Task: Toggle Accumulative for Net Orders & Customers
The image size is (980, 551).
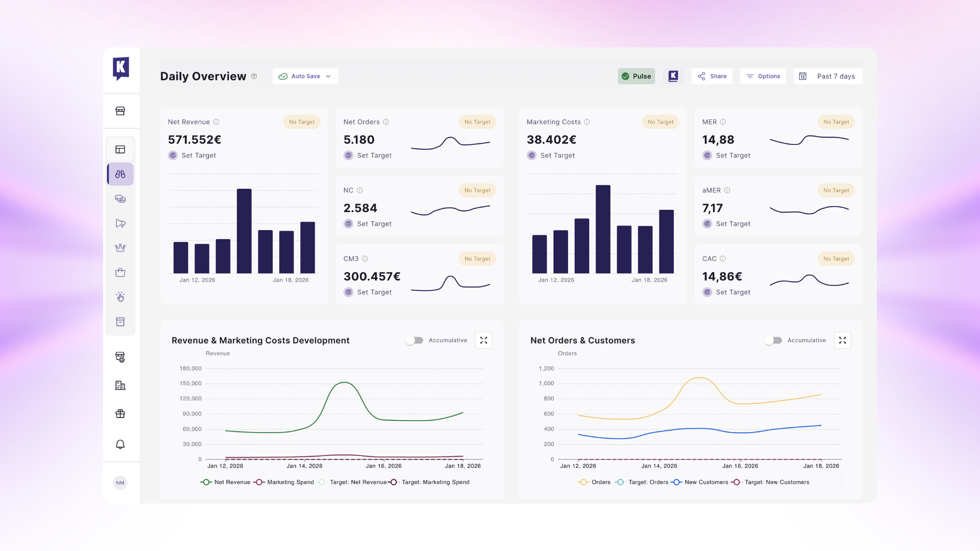Action: (x=773, y=340)
